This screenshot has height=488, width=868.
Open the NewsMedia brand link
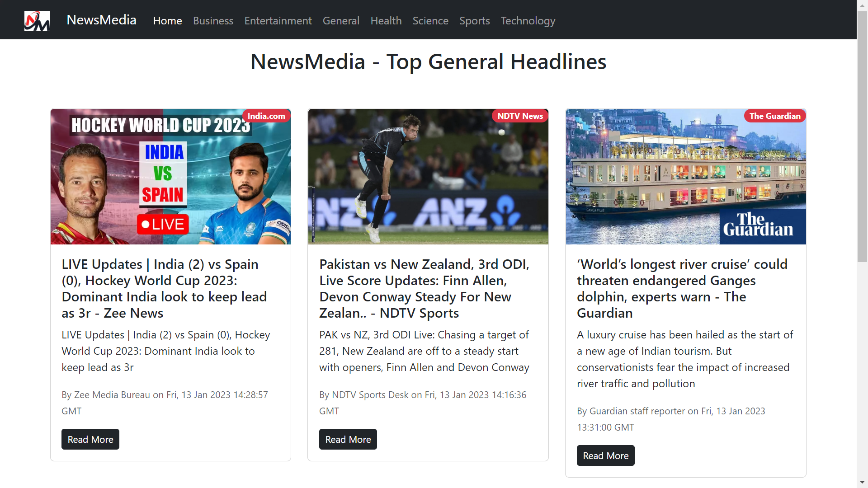click(101, 20)
